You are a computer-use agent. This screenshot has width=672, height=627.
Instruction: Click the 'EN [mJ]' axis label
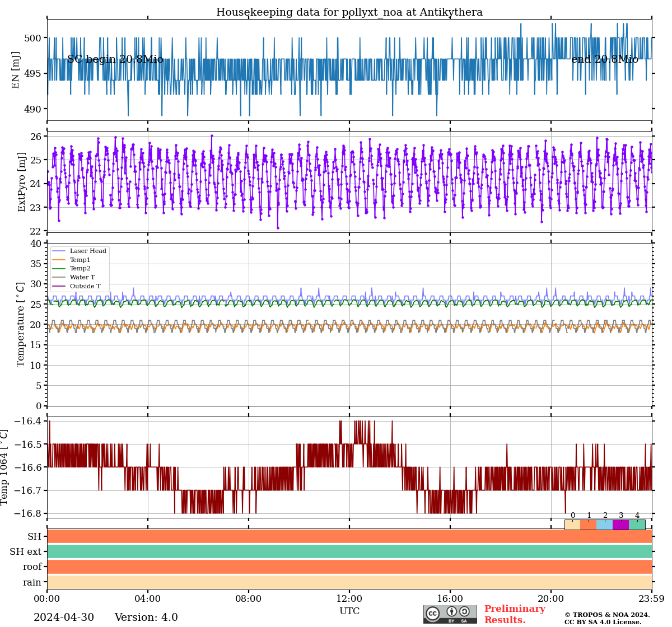click(16, 70)
